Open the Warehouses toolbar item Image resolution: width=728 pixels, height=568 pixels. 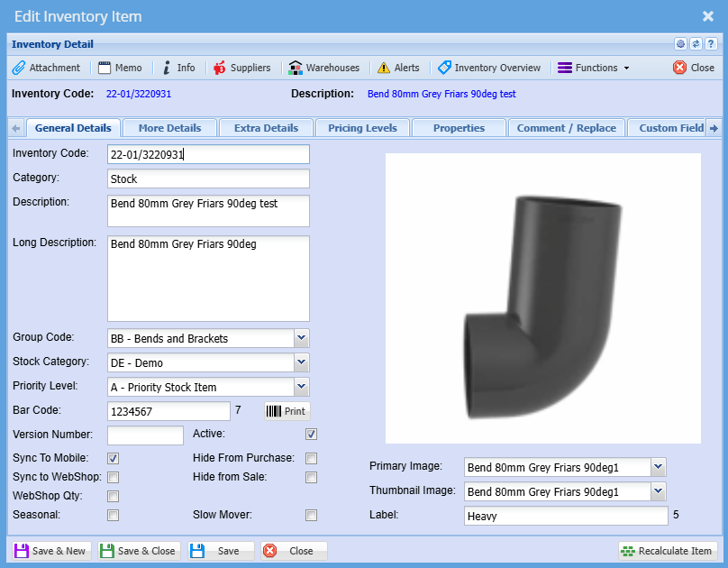point(324,68)
